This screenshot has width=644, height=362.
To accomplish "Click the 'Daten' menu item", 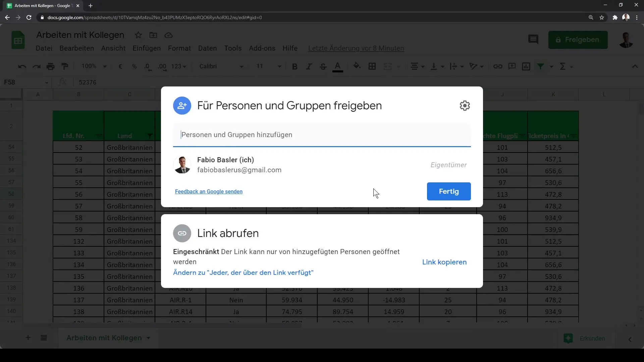I will [207, 48].
